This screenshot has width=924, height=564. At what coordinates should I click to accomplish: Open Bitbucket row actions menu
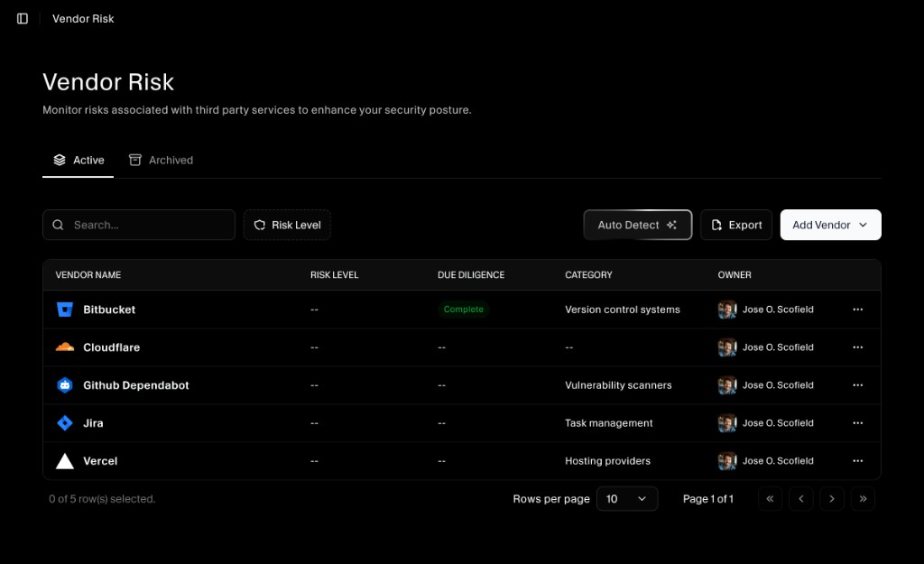tap(857, 310)
